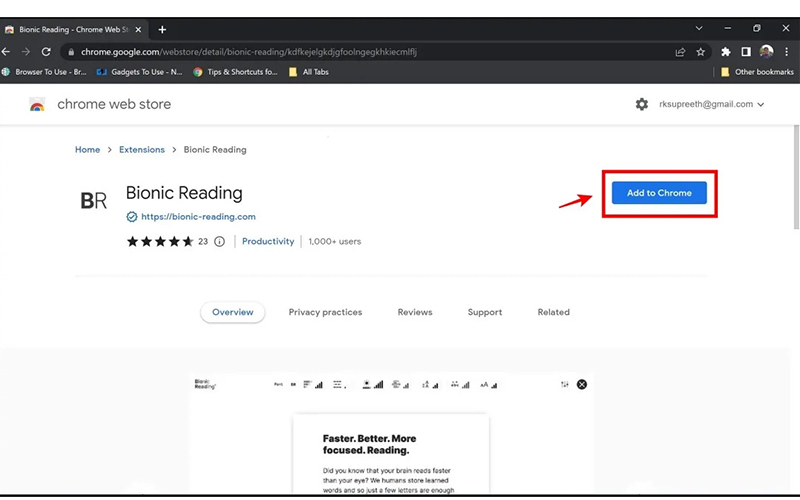Click the sliders settings icon in preview
The width and height of the screenshot is (800, 500).
coord(564,384)
